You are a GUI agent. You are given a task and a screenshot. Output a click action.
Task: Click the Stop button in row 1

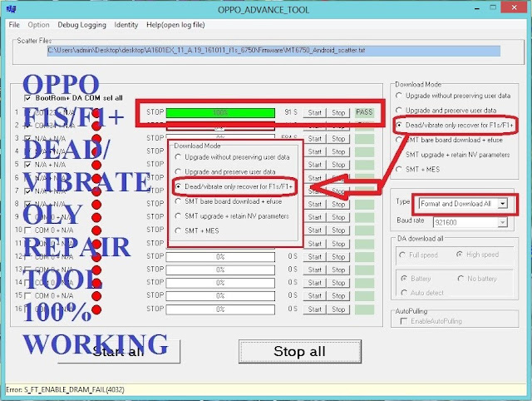point(338,112)
